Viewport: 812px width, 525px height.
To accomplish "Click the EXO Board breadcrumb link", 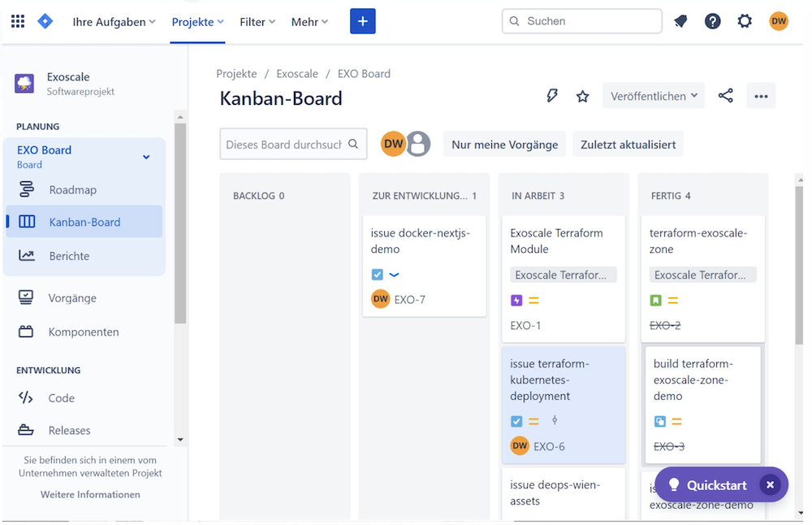I will 364,74.
